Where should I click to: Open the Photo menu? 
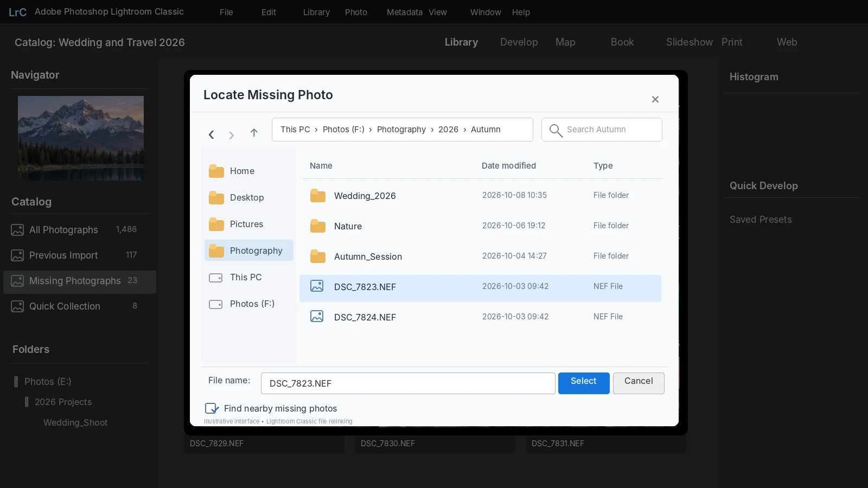[356, 12]
